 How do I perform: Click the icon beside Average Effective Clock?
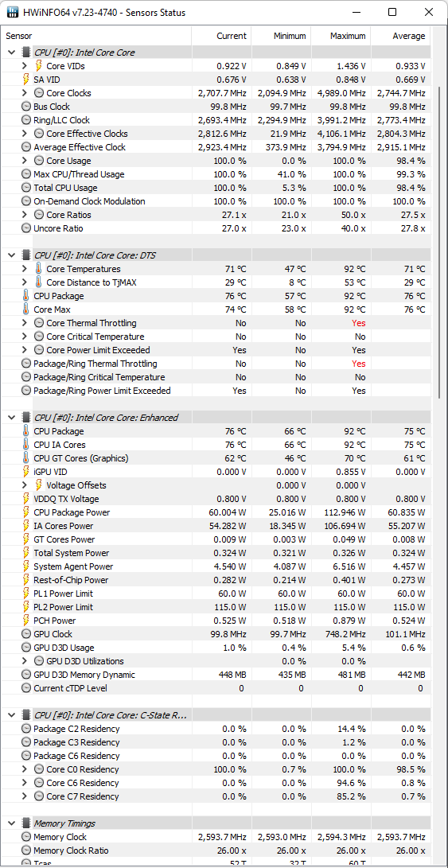pos(26,146)
